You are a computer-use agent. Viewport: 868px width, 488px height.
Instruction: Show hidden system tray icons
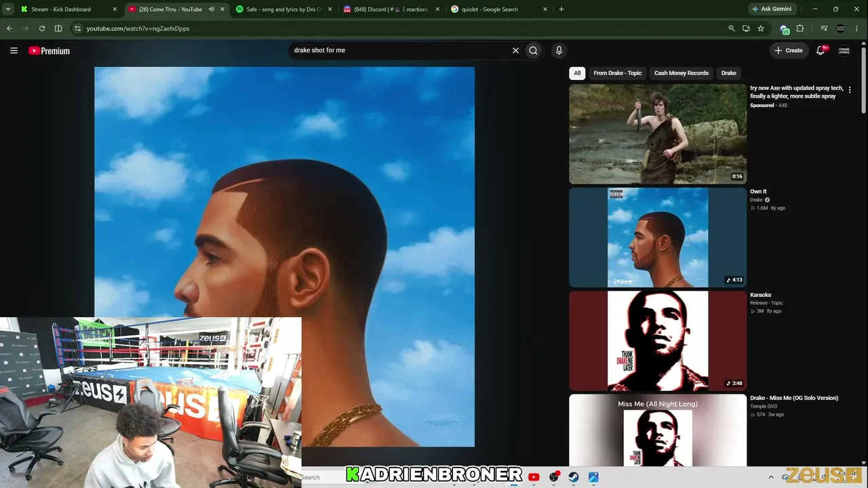[x=771, y=477]
